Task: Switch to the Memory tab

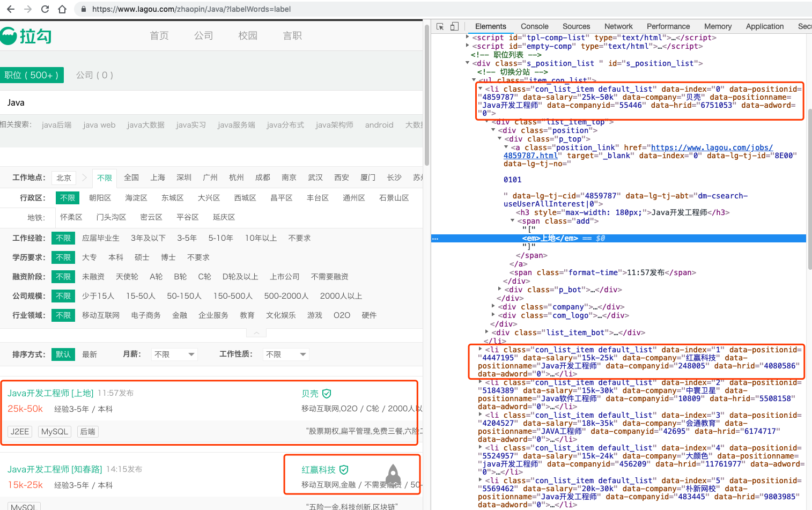Action: coord(718,26)
